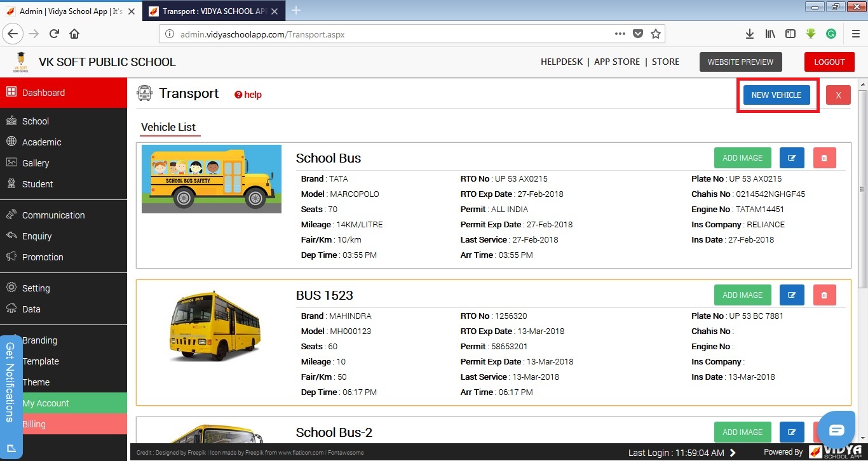This screenshot has width=868, height=461.
Task: Toggle the browser sidebar view
Action: [790, 34]
